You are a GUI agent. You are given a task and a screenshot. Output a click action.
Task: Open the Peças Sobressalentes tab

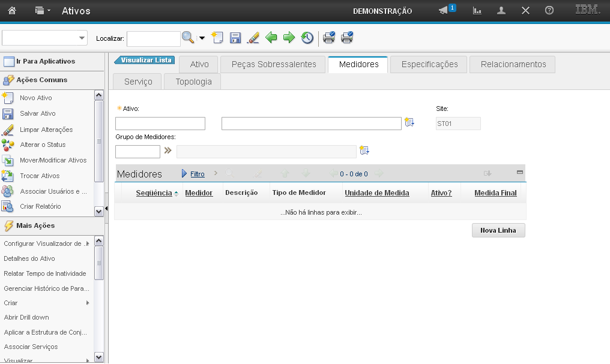(273, 65)
